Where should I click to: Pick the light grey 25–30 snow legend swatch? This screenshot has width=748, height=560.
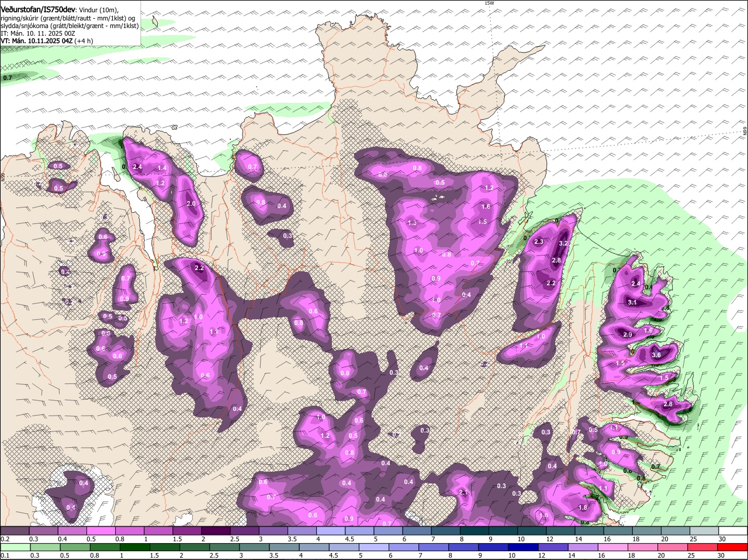pyautogui.click(x=705, y=530)
